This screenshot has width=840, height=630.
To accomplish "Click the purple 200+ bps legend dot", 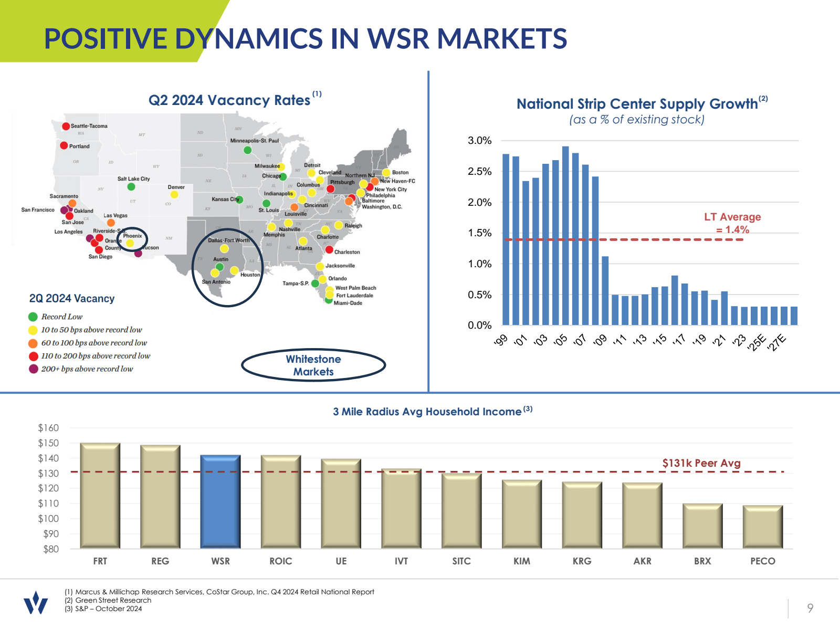I will point(33,369).
